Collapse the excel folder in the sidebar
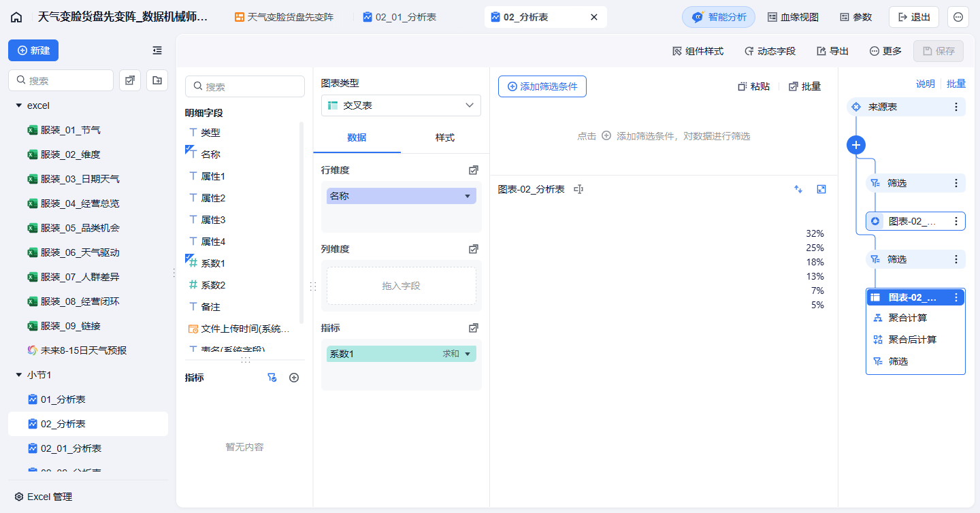This screenshot has height=513, width=980. click(18, 105)
